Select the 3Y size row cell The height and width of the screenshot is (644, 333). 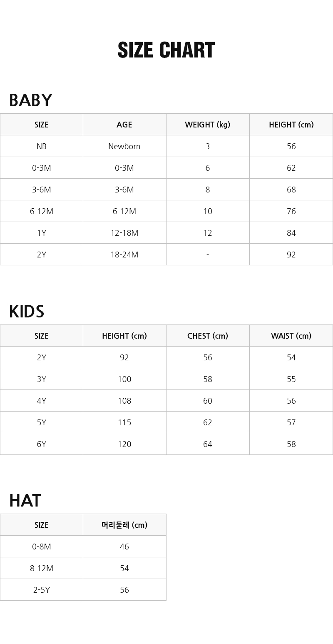click(41, 379)
